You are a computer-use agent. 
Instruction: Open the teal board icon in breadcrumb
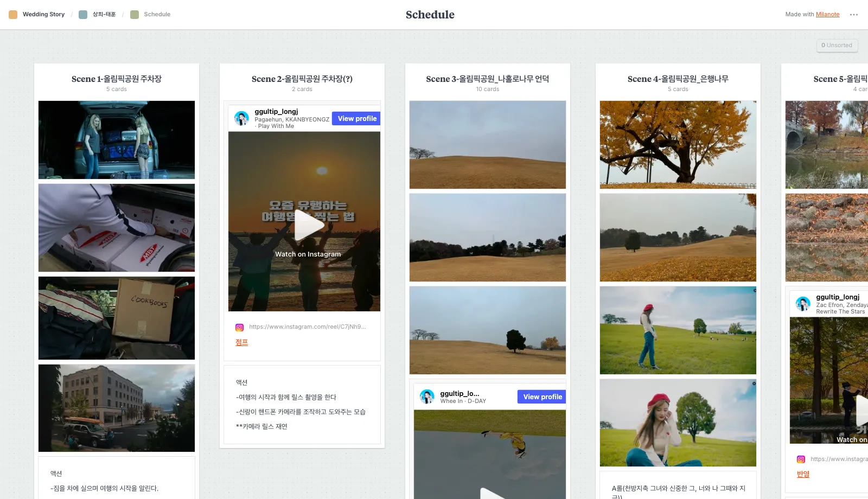pos(83,15)
